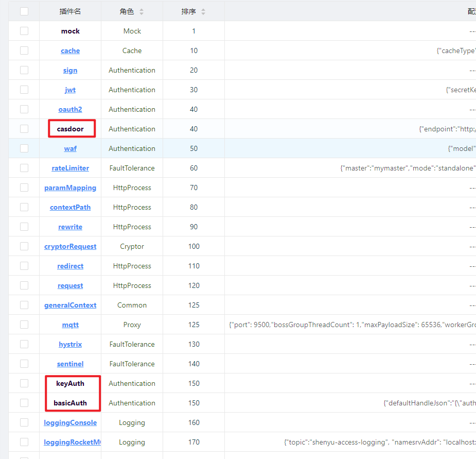The height and width of the screenshot is (459, 476).
Task: Open the oauth2 plugin link
Action: coord(70,109)
